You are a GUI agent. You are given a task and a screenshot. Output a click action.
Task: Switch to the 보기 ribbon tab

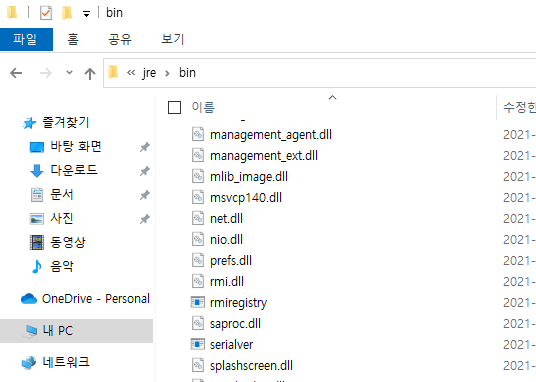click(173, 39)
